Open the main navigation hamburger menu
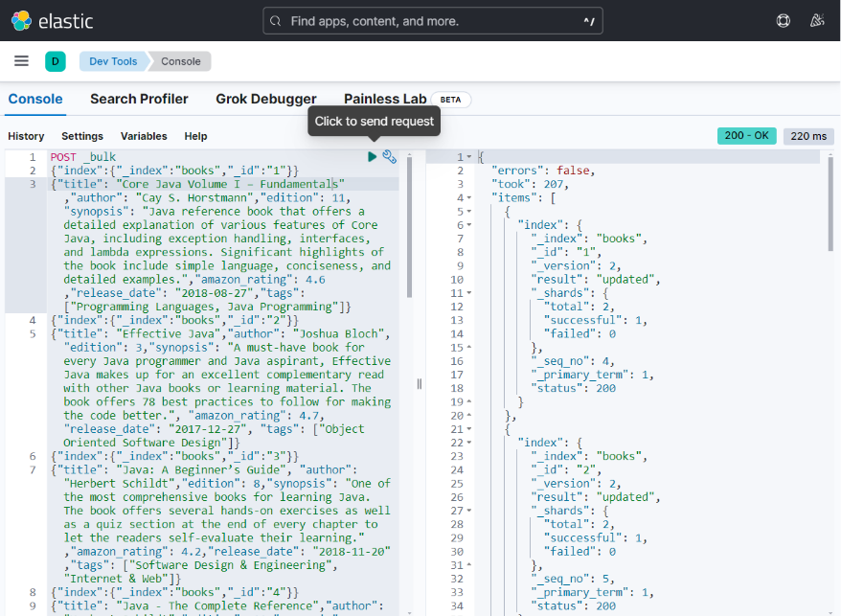Image resolution: width=841 pixels, height=616 pixels. click(x=21, y=61)
